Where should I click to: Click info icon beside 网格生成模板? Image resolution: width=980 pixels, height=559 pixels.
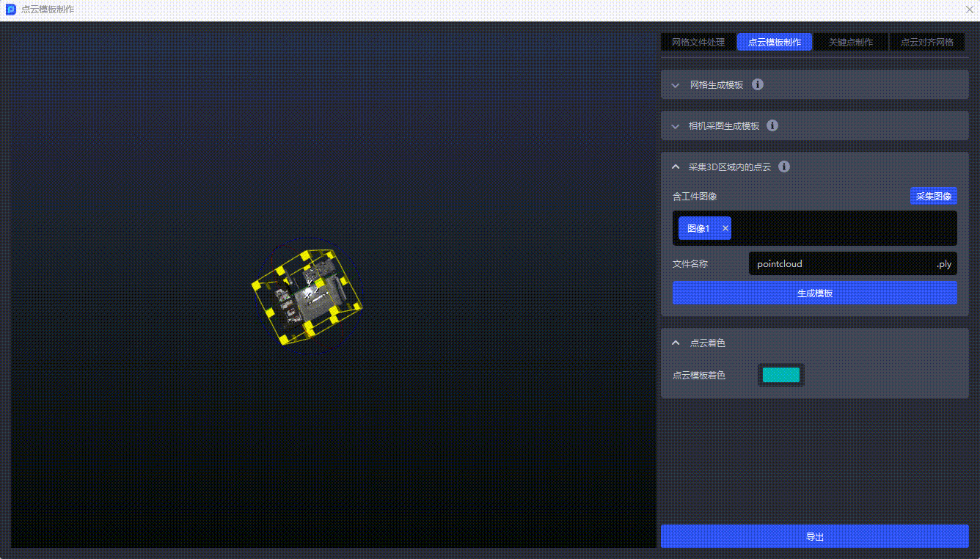point(758,84)
